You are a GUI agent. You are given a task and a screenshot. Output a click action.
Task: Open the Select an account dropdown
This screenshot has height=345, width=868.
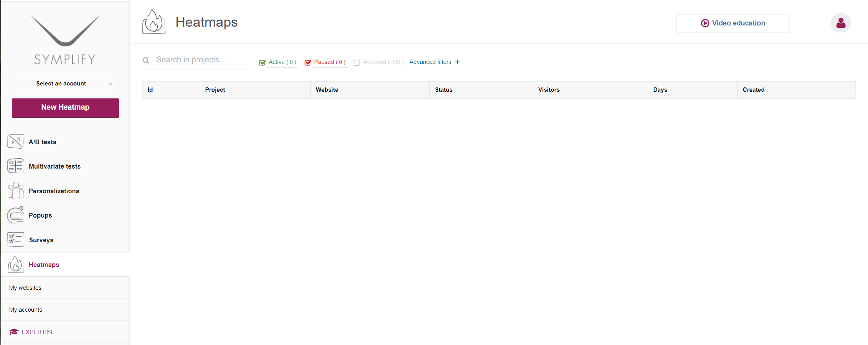coord(65,84)
